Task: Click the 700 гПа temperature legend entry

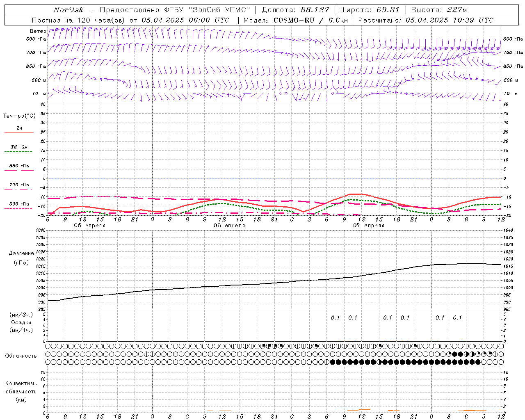Action: point(19,185)
